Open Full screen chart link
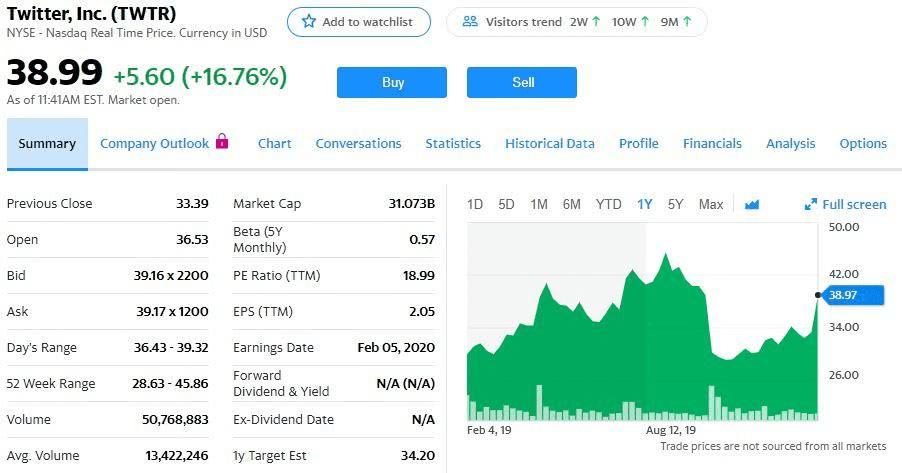The width and height of the screenshot is (902, 473). pyautogui.click(x=854, y=204)
